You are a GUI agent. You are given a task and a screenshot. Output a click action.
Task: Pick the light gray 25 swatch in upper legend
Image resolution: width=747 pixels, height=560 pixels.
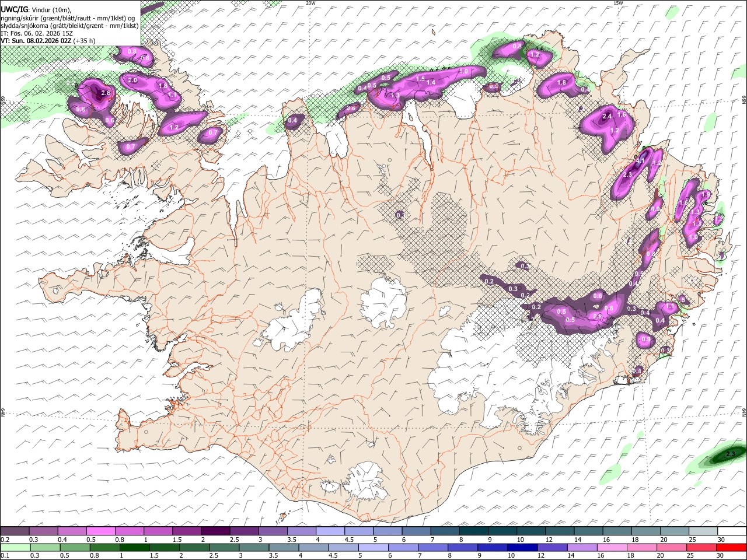(703, 531)
